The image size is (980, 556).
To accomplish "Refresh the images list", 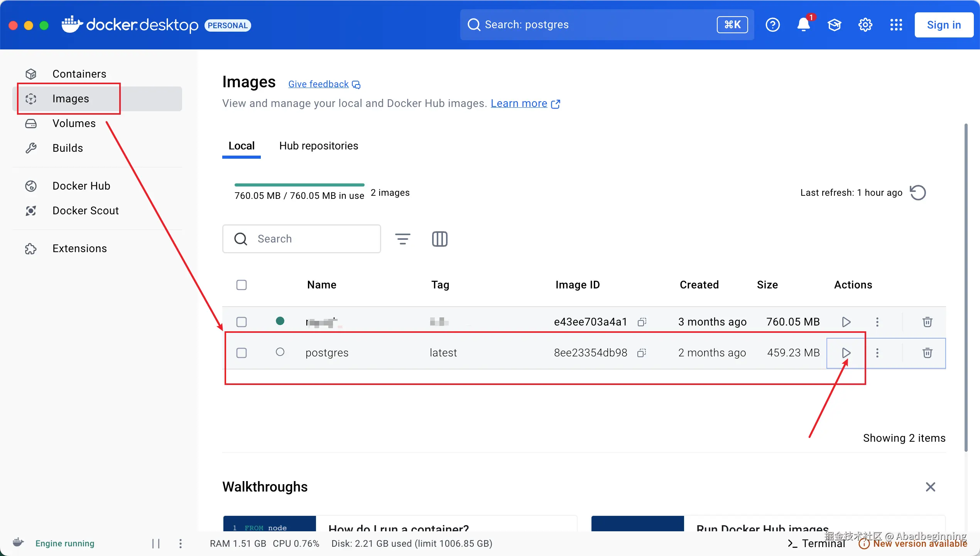I will [918, 193].
